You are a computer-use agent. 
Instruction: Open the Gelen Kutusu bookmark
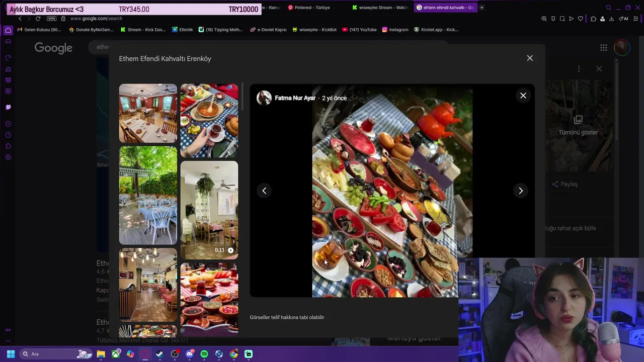39,30
